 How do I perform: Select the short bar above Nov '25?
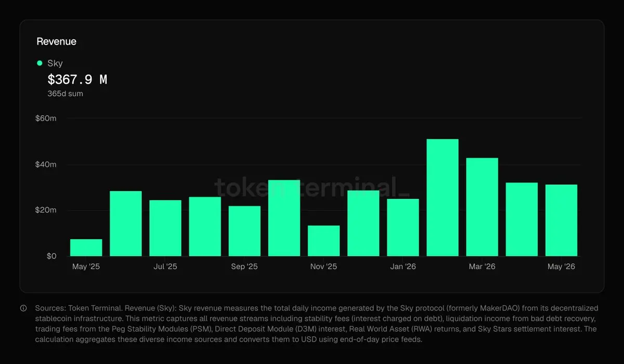coord(323,241)
